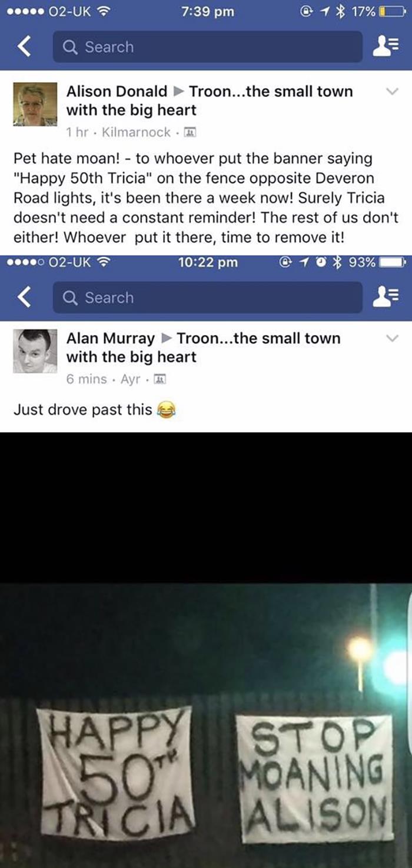
Task: Click the group privacy icon beside Ayr
Action: click(160, 379)
